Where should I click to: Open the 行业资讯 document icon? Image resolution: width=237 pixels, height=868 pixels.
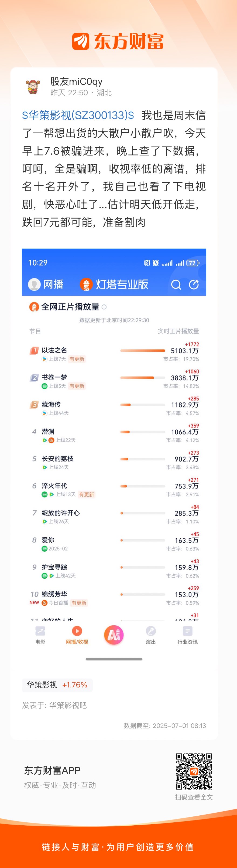coord(187,631)
